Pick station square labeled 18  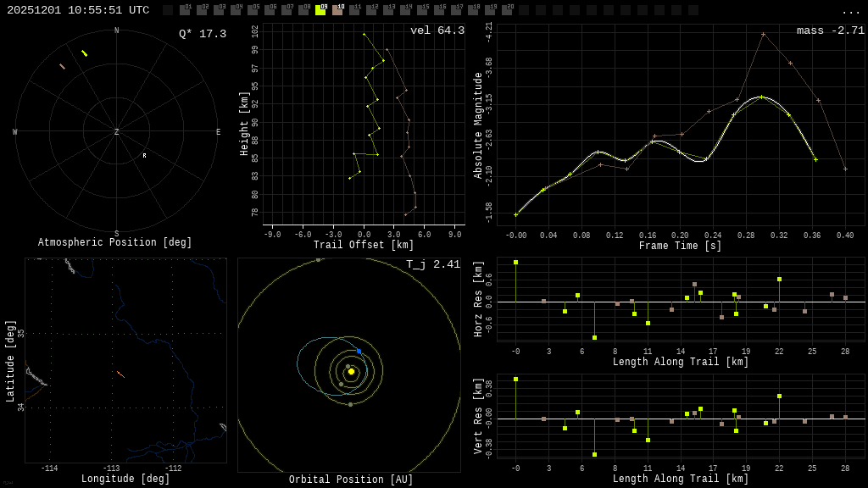coord(472,10)
